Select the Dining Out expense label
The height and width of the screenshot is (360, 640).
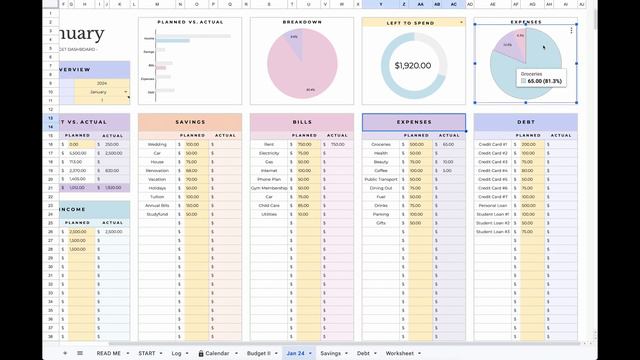pyautogui.click(x=381, y=188)
